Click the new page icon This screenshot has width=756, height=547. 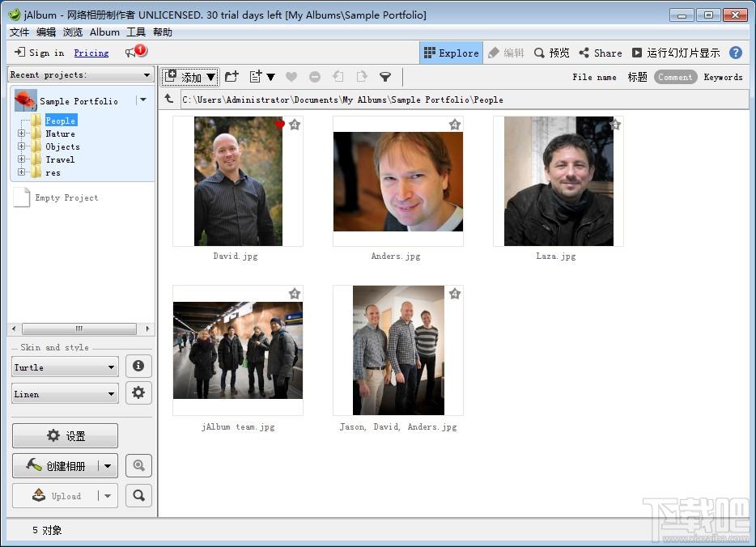tap(256, 76)
